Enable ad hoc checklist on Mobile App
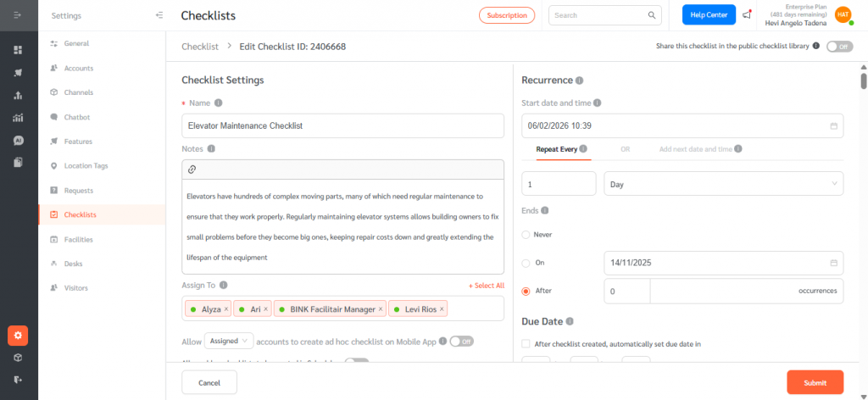 click(x=460, y=341)
